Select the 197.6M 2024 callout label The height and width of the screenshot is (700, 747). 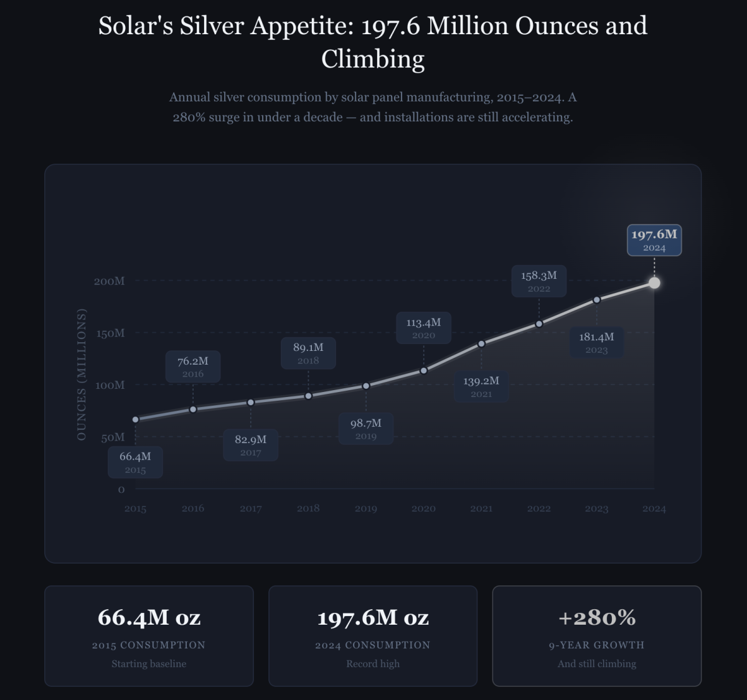click(x=654, y=240)
